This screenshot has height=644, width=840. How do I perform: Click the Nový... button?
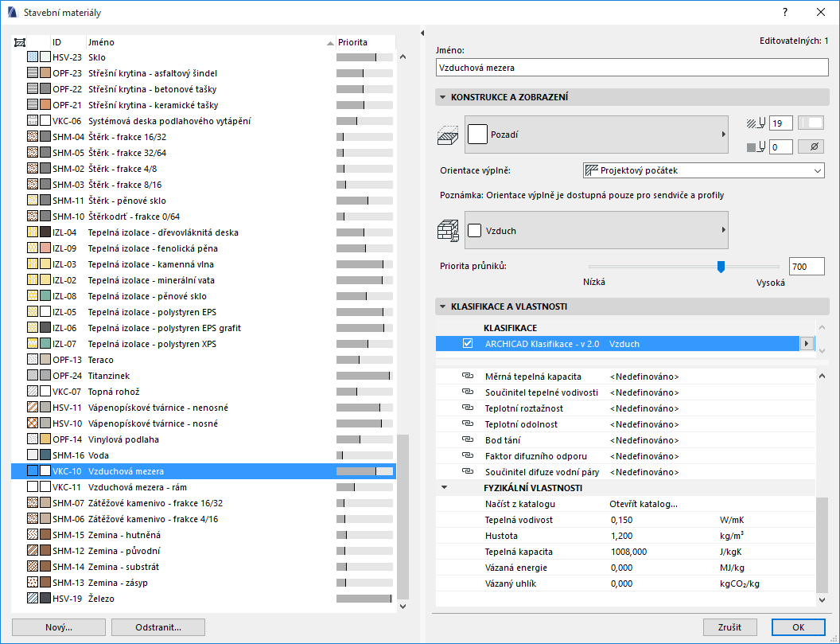click(59, 627)
